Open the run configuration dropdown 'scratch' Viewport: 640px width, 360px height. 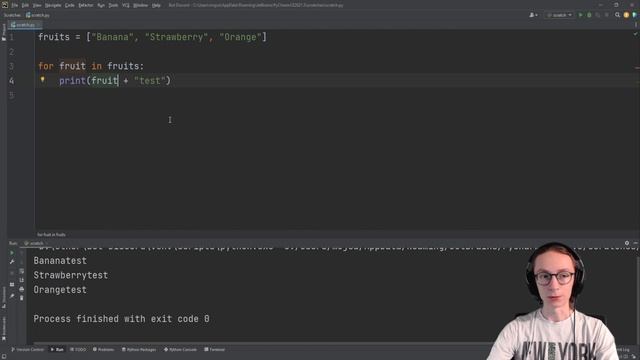coord(559,15)
